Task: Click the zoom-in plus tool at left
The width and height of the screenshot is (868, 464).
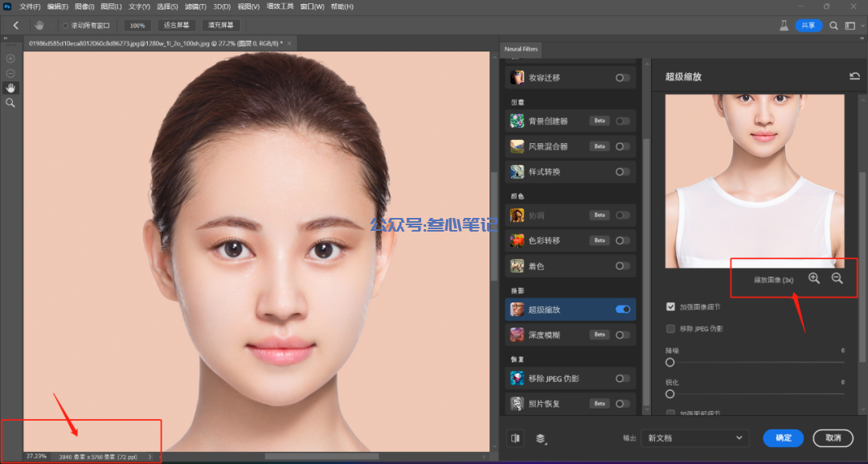Action: 10,58
